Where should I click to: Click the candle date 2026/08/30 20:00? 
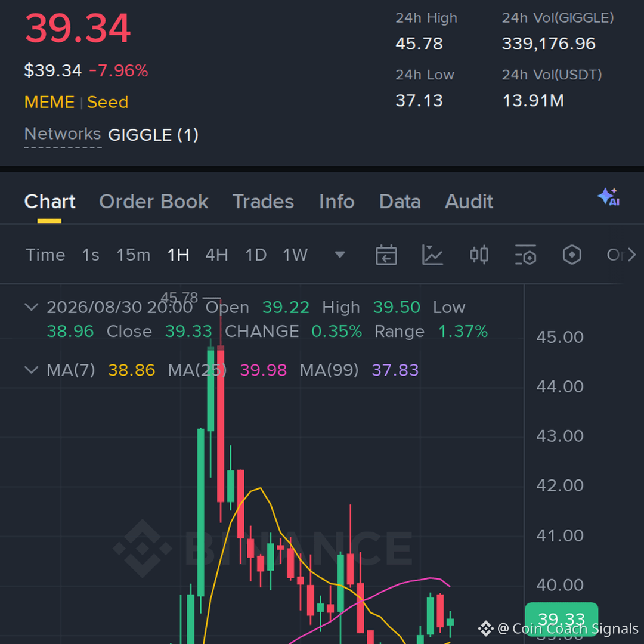[119, 307]
